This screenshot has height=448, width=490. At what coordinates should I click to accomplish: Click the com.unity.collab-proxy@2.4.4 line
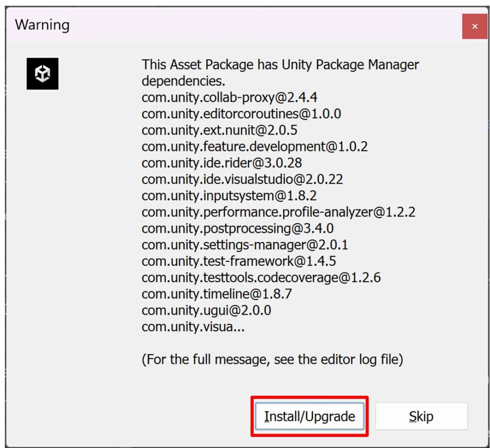click(x=229, y=98)
